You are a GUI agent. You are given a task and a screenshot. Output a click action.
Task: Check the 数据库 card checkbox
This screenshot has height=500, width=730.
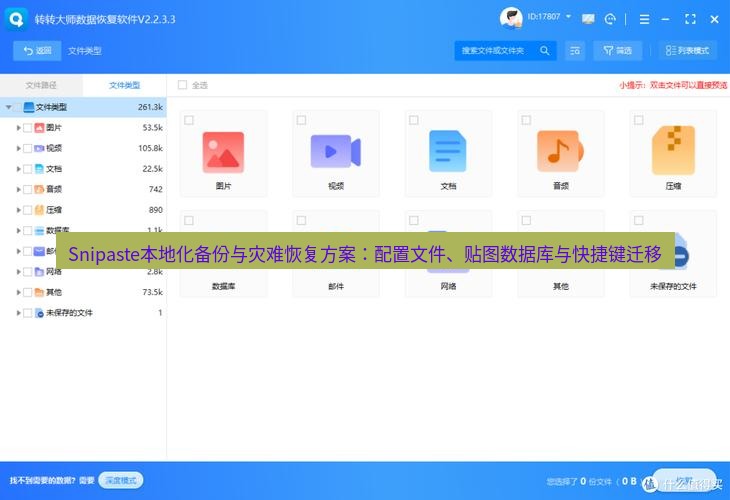tap(189, 220)
